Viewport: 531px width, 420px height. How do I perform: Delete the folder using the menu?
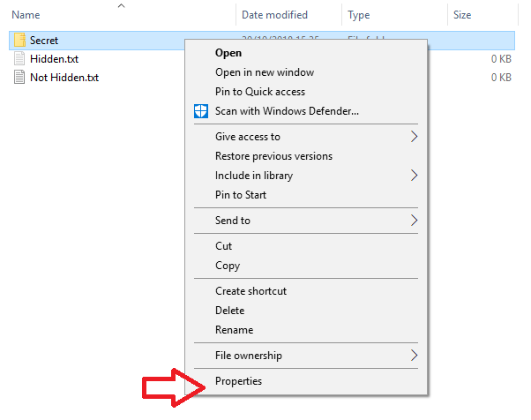click(230, 311)
